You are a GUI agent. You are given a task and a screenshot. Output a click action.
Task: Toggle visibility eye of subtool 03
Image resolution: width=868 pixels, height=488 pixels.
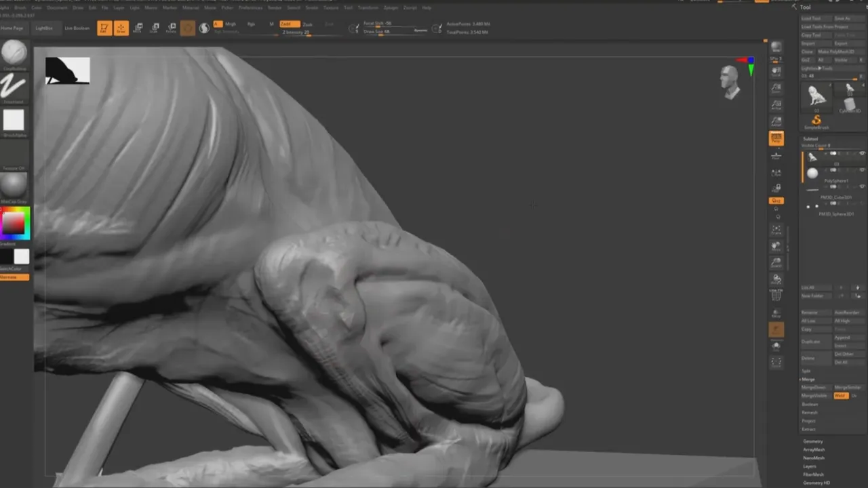(x=862, y=153)
